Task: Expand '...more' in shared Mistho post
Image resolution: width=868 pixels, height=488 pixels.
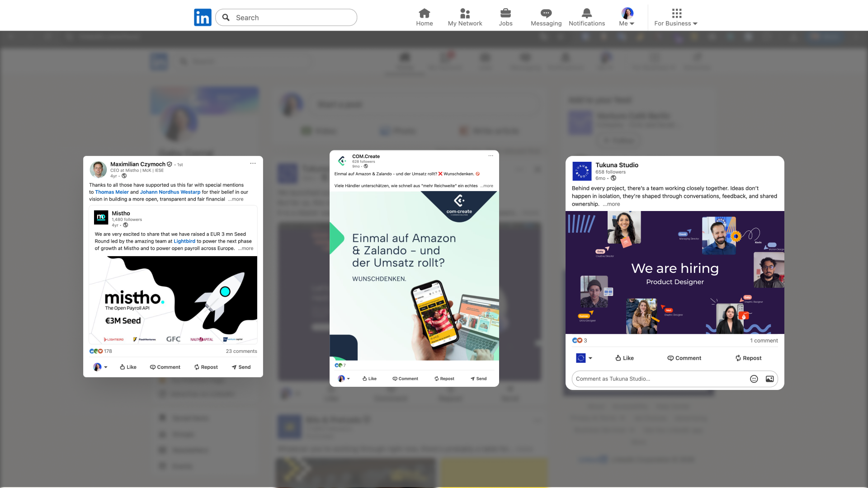Action: [245, 249]
